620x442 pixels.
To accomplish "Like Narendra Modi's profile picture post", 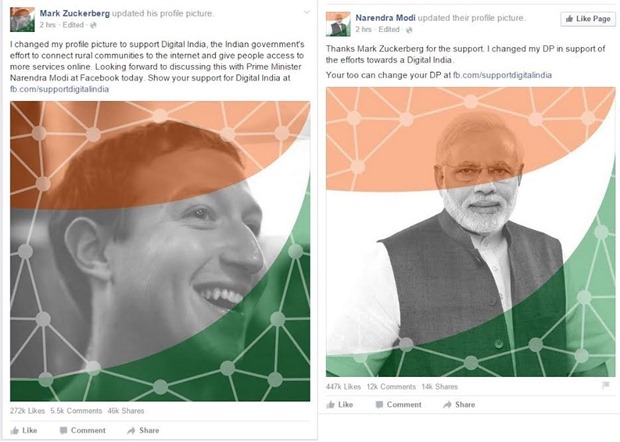I will pyautogui.click(x=340, y=404).
